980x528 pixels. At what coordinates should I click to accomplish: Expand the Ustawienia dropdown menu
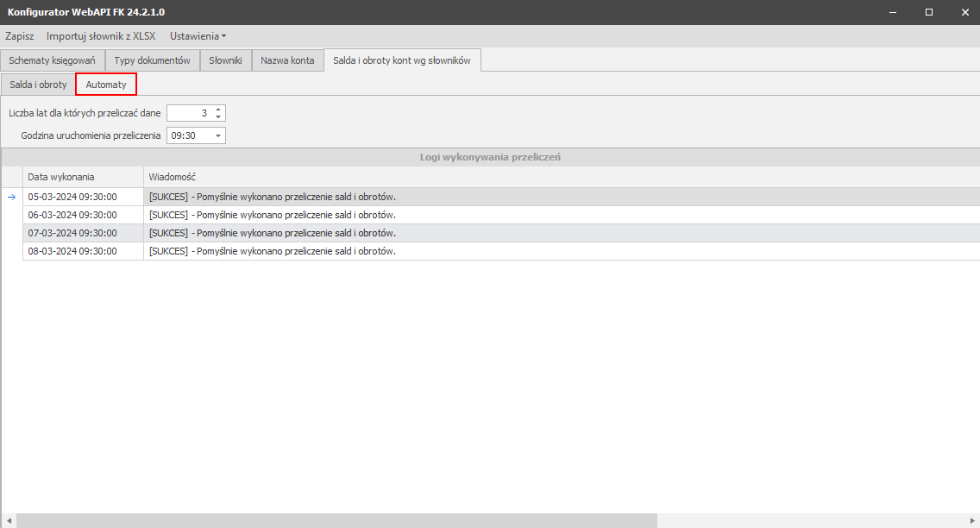click(x=198, y=36)
